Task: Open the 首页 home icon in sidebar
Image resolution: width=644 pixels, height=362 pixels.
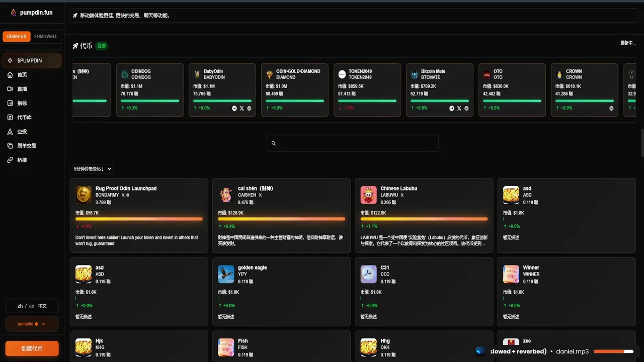Action: tap(10, 75)
